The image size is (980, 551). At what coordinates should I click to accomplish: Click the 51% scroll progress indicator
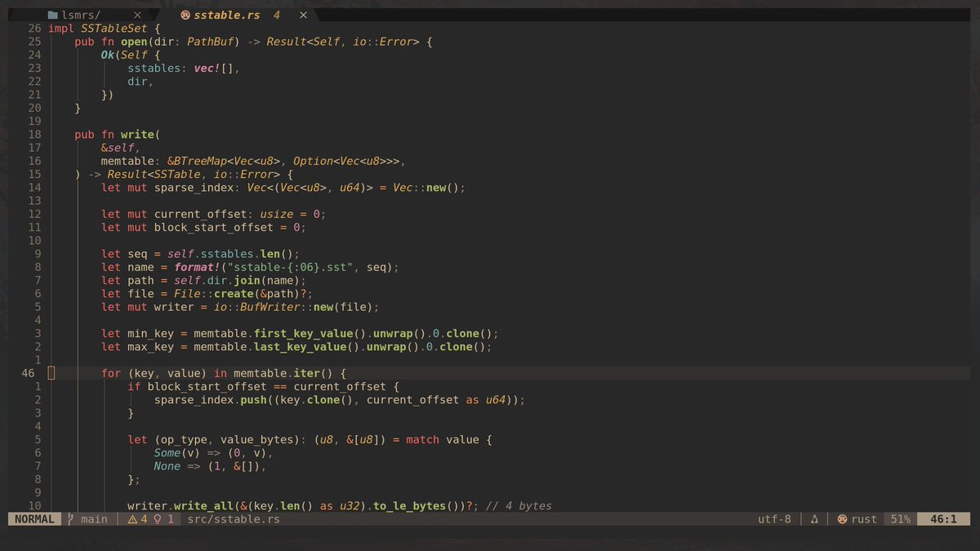tap(900, 519)
